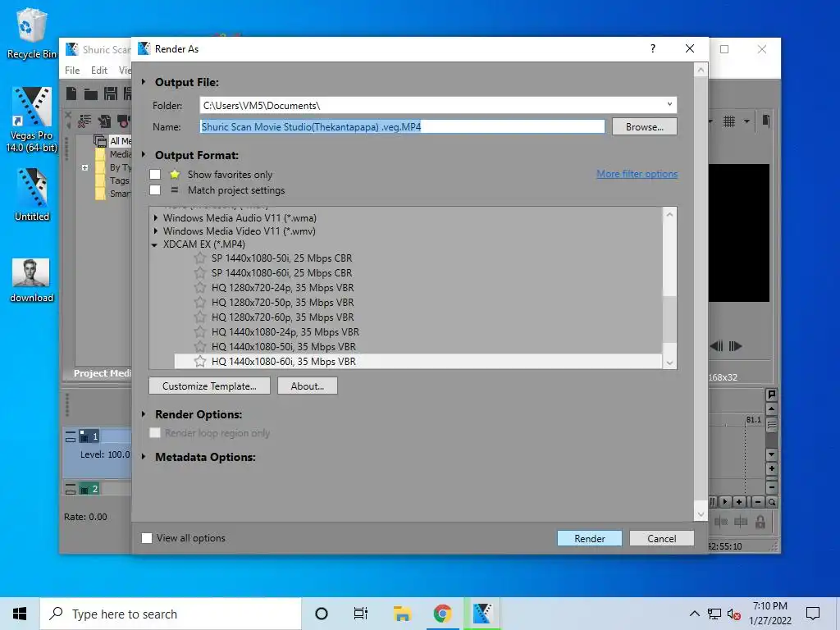Switch to Project Media tab

[102, 373]
